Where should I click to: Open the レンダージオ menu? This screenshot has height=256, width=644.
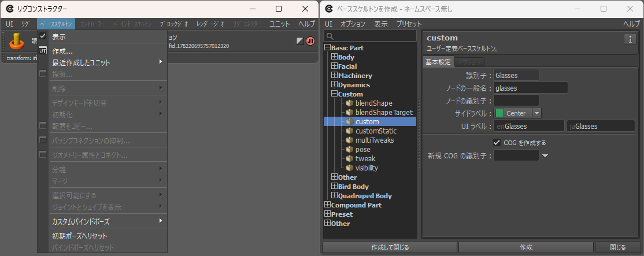(210, 24)
